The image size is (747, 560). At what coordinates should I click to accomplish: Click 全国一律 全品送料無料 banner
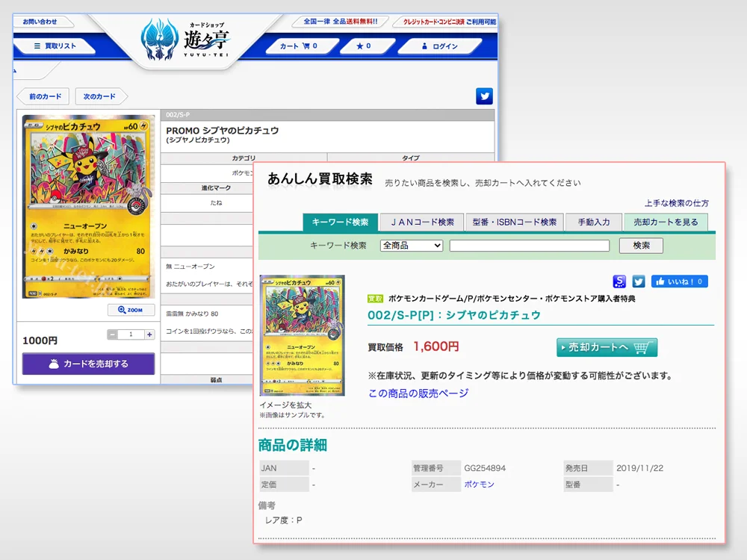pos(340,22)
